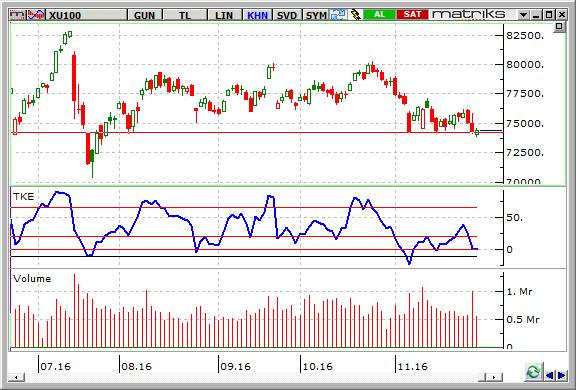The image size is (576, 390).
Task: Toggle the LIN scale button
Action: click(224, 15)
